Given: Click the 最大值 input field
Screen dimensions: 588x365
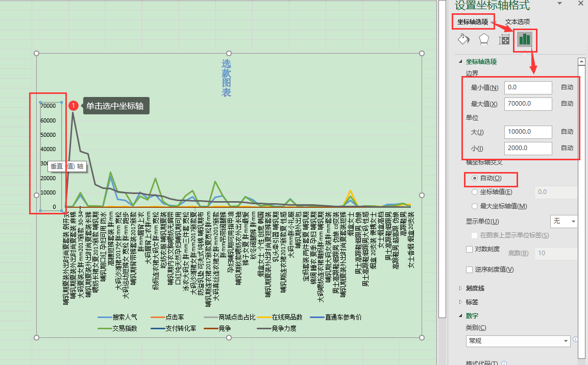Looking at the screenshot, I should [x=528, y=104].
